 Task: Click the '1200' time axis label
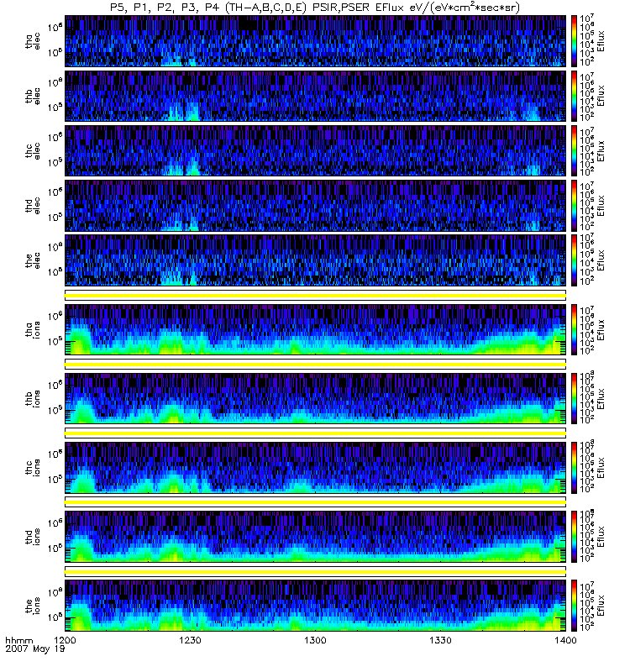click(66, 640)
